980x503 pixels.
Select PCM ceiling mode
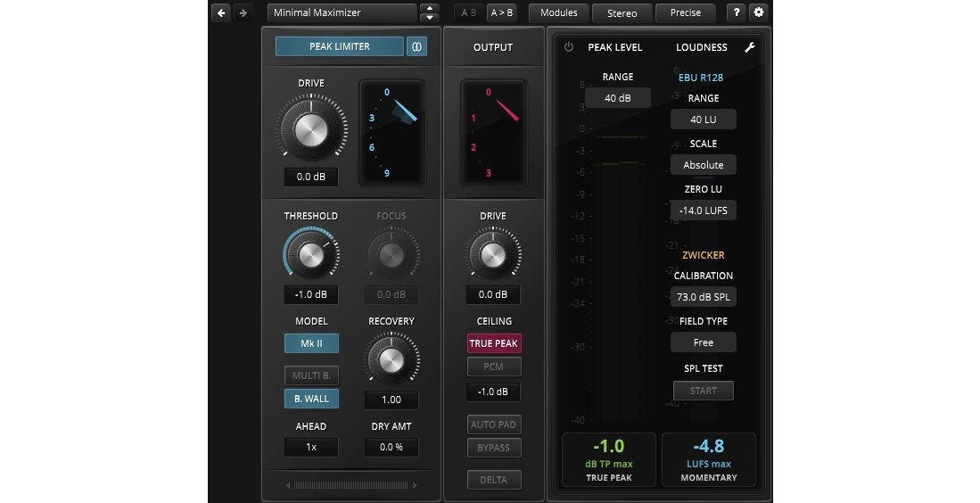click(494, 367)
